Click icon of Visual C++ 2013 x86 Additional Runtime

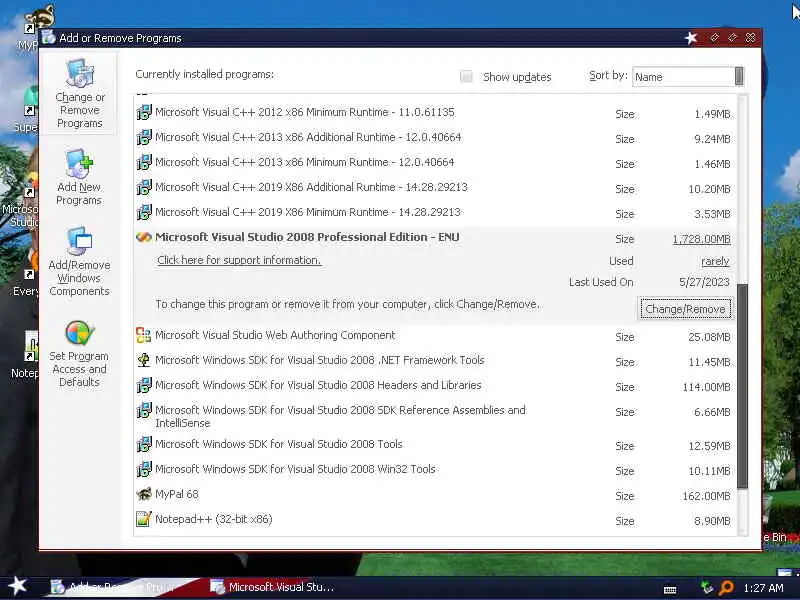coord(144,137)
